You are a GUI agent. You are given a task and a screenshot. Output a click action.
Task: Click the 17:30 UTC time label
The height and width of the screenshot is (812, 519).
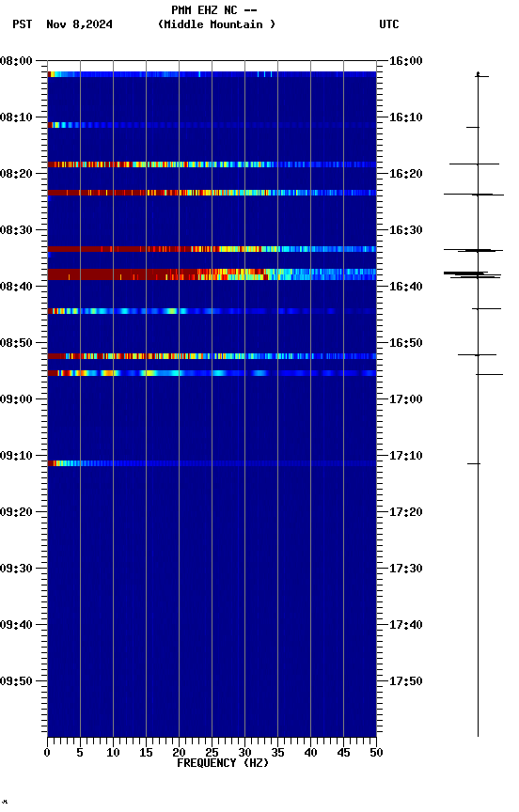tap(405, 569)
